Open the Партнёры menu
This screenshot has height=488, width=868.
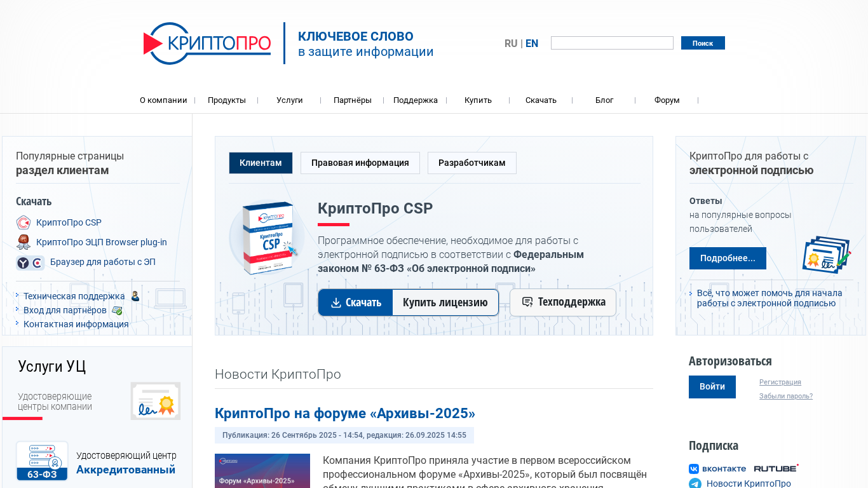(353, 100)
